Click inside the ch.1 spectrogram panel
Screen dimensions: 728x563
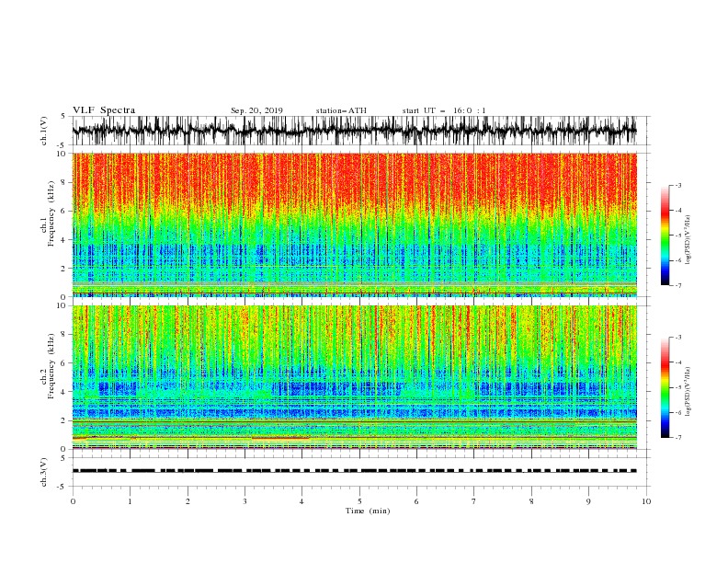355,224
